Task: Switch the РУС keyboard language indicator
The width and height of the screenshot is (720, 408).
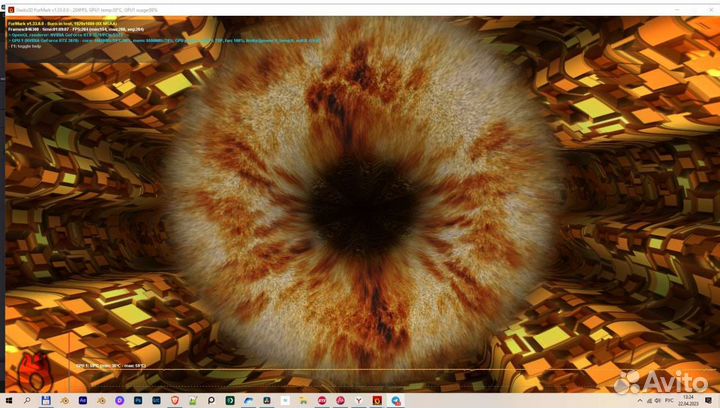Action: pos(671,400)
